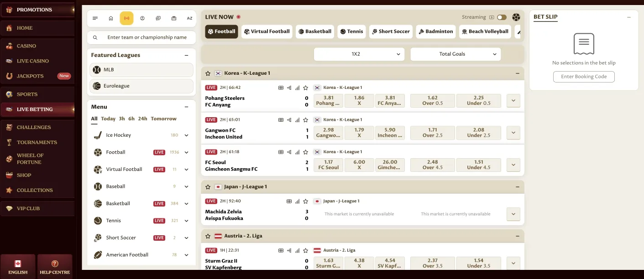Expand more markets for FC Seoul match
The width and height of the screenshot is (644, 279).
pos(513,165)
